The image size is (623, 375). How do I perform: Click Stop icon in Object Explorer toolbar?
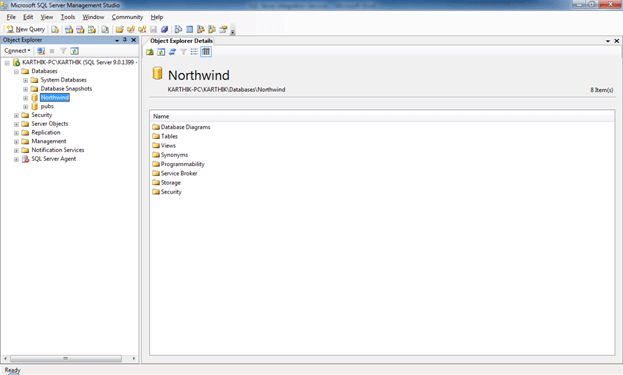click(52, 51)
